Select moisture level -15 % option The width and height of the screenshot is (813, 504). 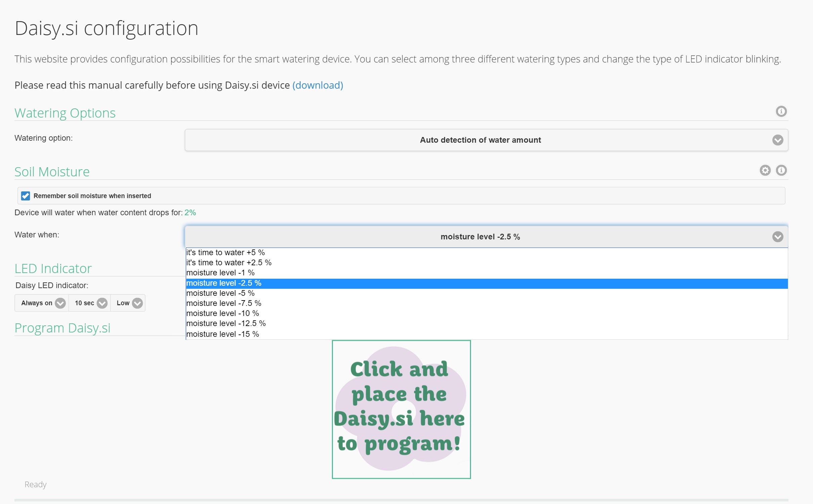[x=486, y=334]
